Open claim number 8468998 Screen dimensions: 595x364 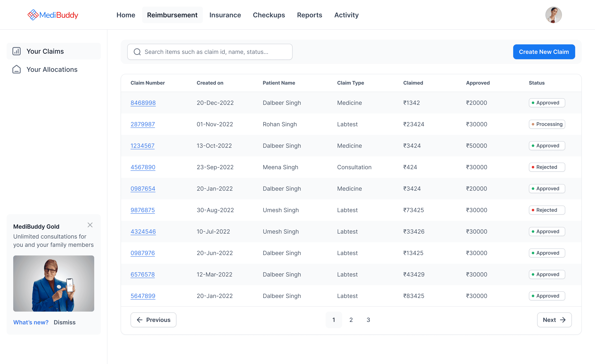[143, 103]
